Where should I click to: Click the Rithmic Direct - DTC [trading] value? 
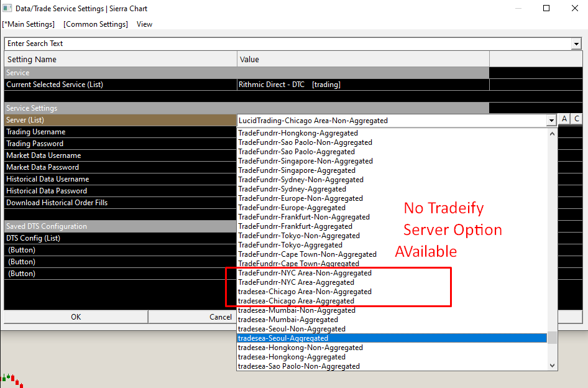[363, 85]
